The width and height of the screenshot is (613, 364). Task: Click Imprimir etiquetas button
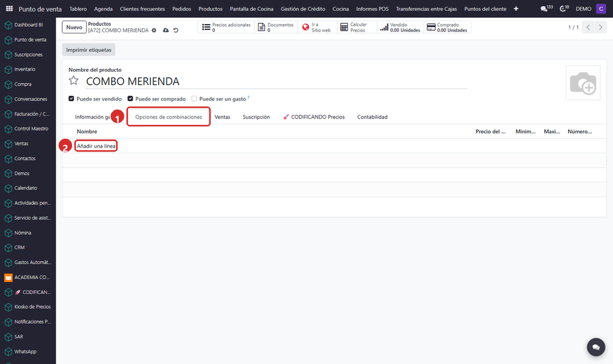[x=89, y=50]
